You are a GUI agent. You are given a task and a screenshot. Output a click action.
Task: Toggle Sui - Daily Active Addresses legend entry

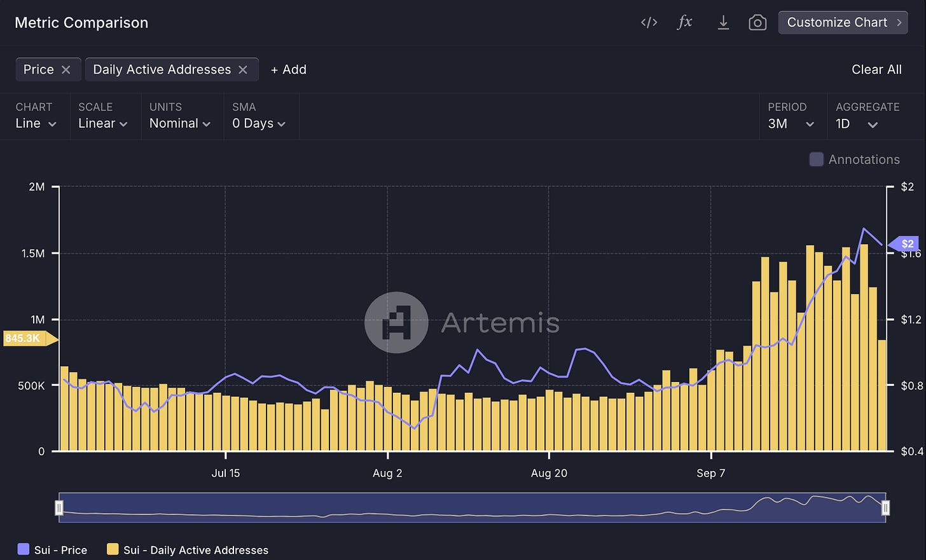point(188,550)
